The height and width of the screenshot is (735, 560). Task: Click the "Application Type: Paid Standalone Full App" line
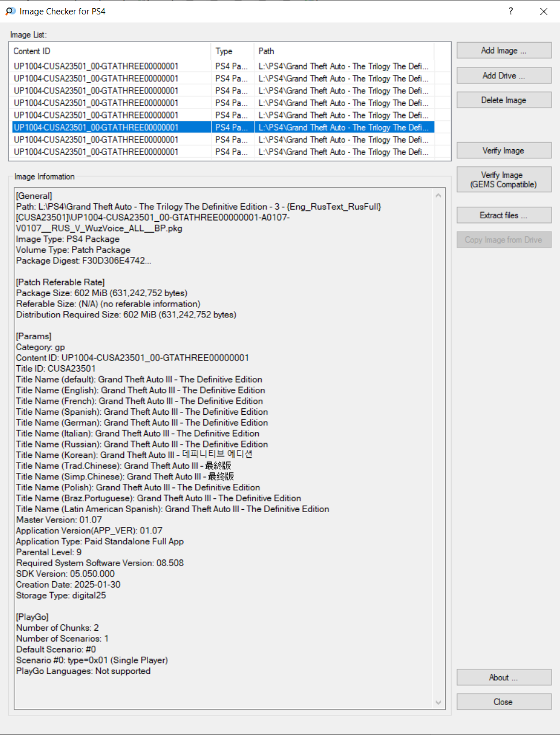pos(100,541)
